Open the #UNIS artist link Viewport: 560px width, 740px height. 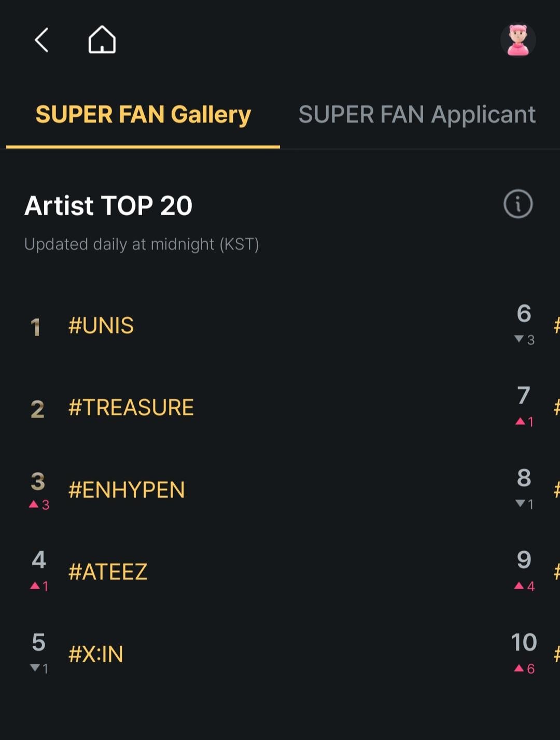point(101,326)
